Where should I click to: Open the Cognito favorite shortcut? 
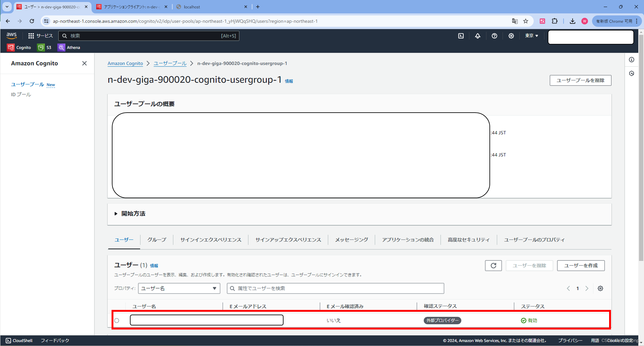pos(19,47)
